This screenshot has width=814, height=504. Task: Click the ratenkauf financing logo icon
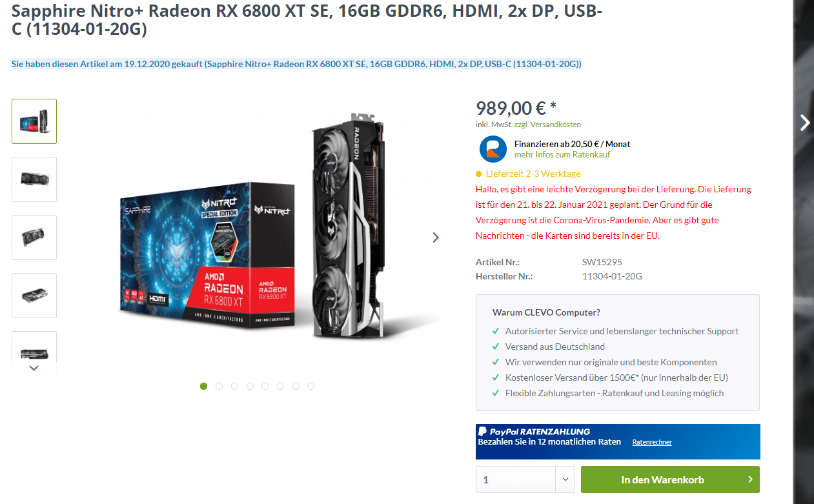pos(493,149)
